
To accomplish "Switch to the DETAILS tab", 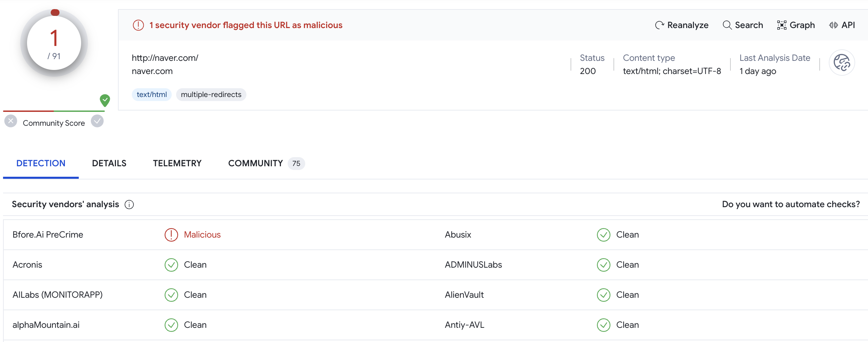I will (x=109, y=164).
